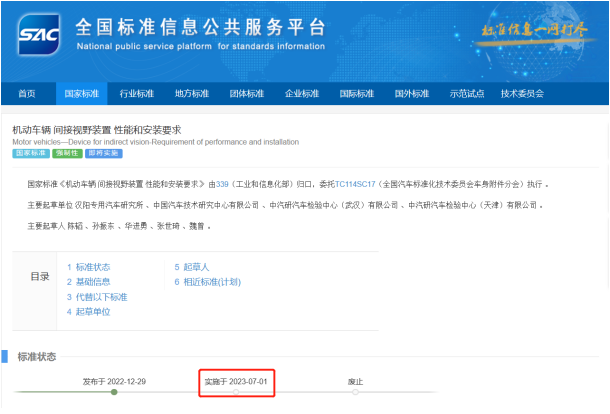610x414 pixels.
Task: Click the SAC logo icon
Action: pos(39,34)
